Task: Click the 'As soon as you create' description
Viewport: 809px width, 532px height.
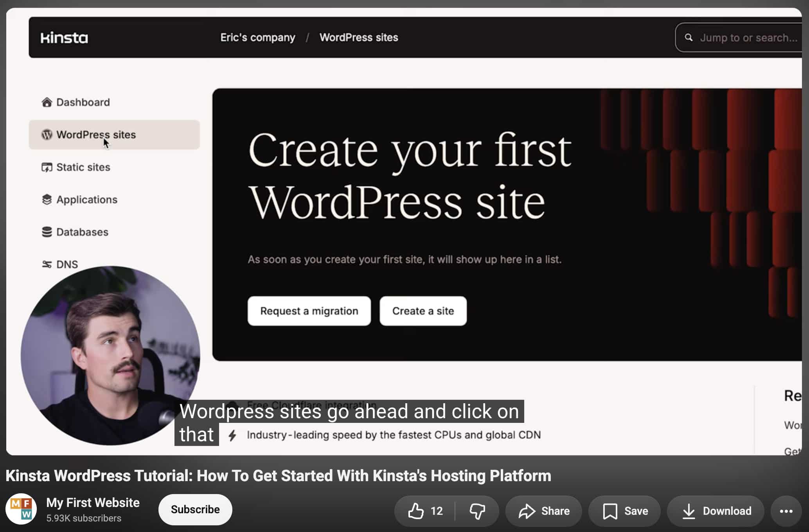Action: tap(404, 259)
